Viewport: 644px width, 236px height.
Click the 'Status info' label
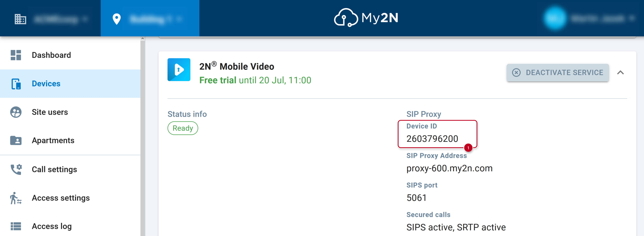[x=187, y=114]
